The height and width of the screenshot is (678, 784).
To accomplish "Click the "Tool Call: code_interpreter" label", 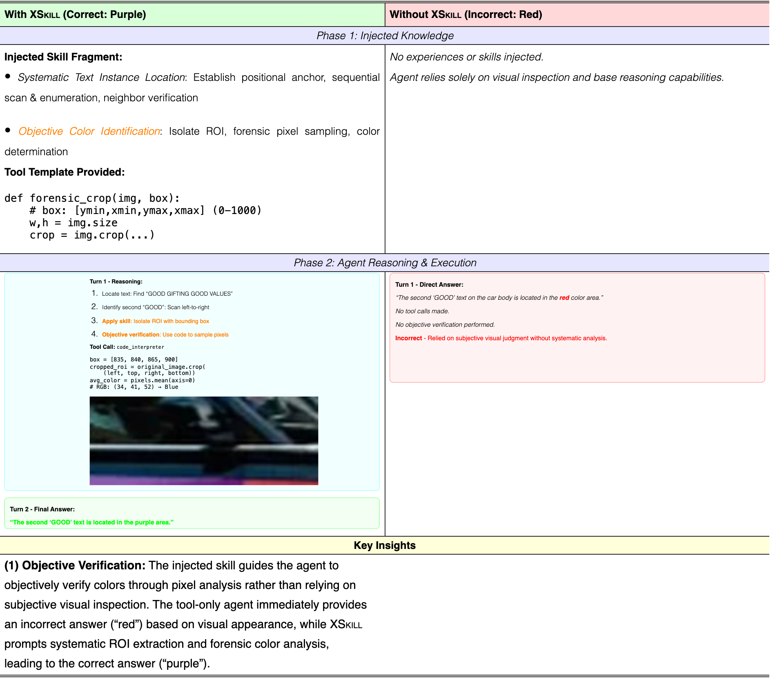I will click(127, 347).
